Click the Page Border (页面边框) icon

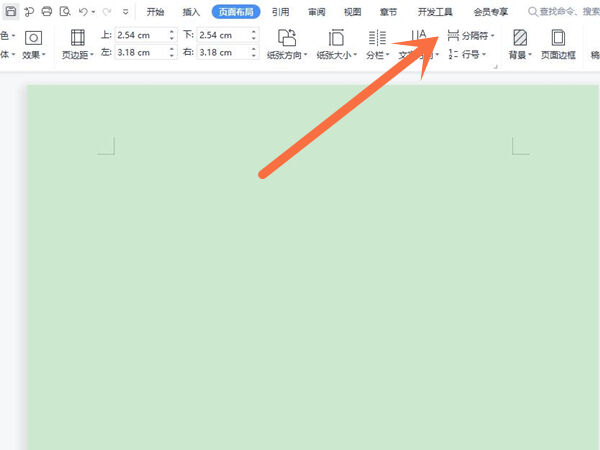[x=558, y=39]
